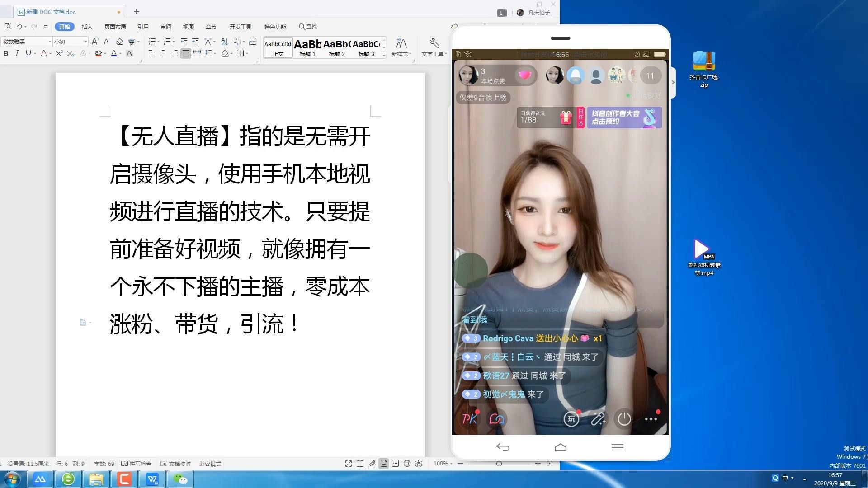Open the 引用 tab
This screenshot has height=488, width=868.
[x=143, y=27]
